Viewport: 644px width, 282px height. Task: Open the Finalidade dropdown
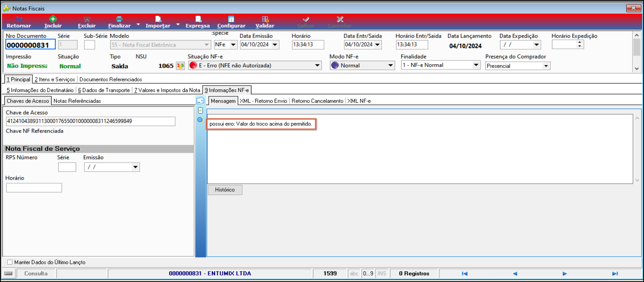pyautogui.click(x=476, y=65)
